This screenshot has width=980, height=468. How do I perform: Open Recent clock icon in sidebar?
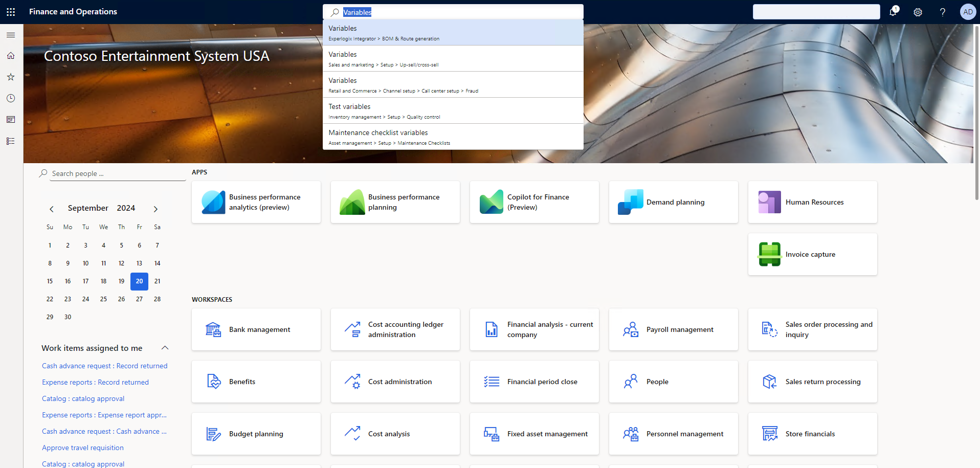point(11,98)
